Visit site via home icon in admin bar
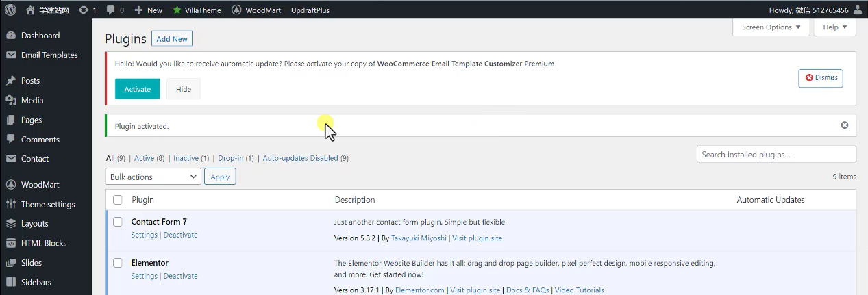868x295 pixels. [x=30, y=10]
